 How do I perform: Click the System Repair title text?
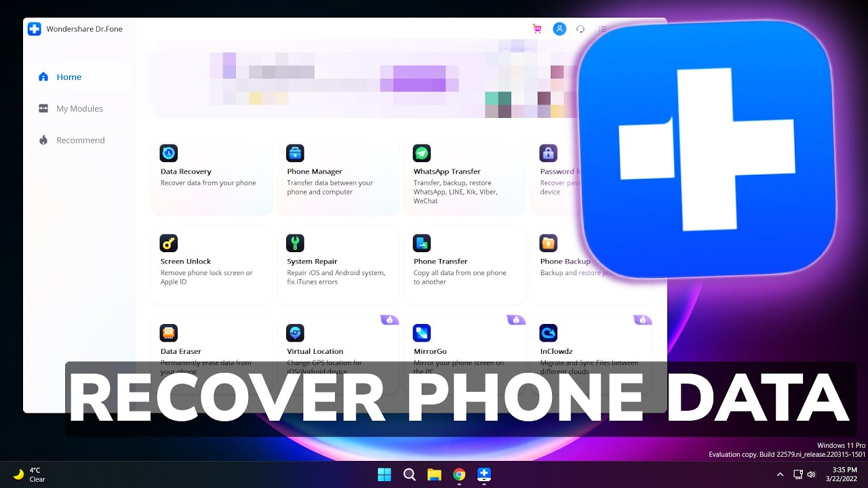[x=312, y=262]
